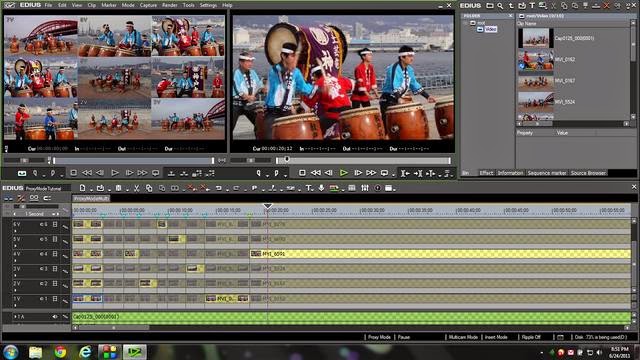Open the dropdown beside the recorder Out-point button

pyautogui.click(x=285, y=175)
